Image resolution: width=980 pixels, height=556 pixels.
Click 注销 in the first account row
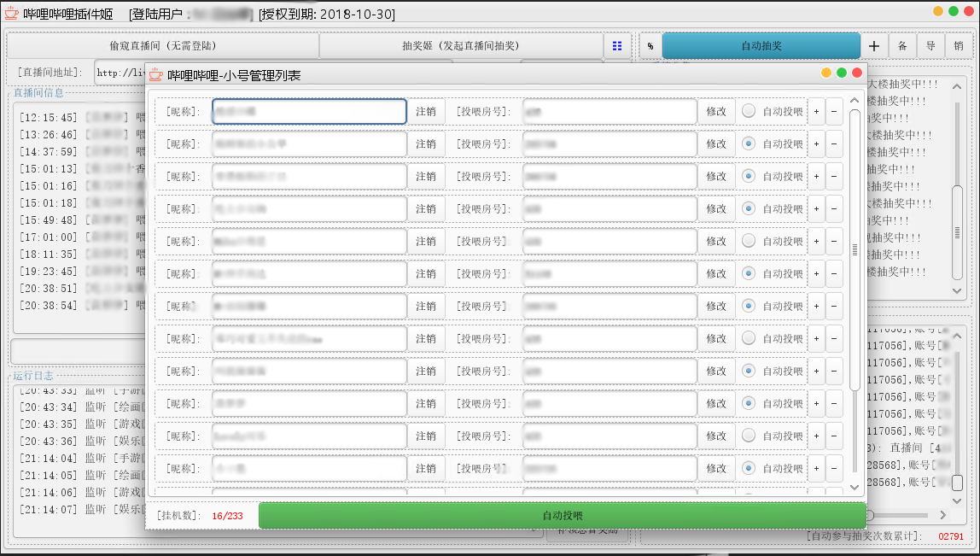426,111
